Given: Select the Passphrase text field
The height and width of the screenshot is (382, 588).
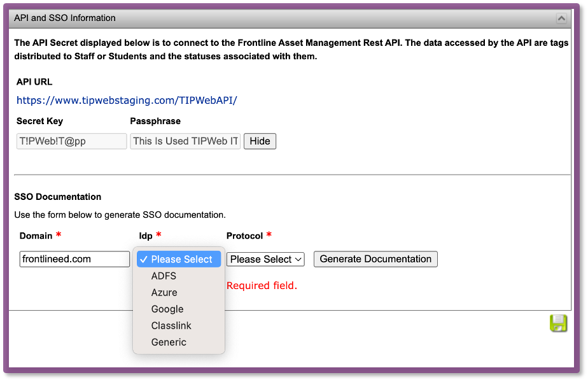Looking at the screenshot, I should click(x=185, y=141).
